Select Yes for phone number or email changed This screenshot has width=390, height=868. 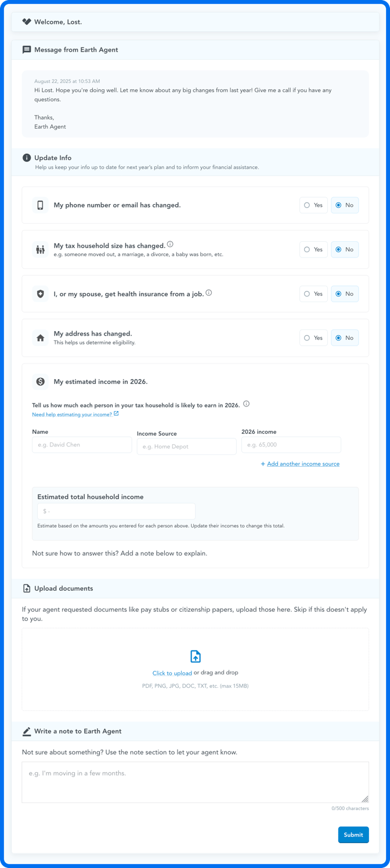[313, 205]
